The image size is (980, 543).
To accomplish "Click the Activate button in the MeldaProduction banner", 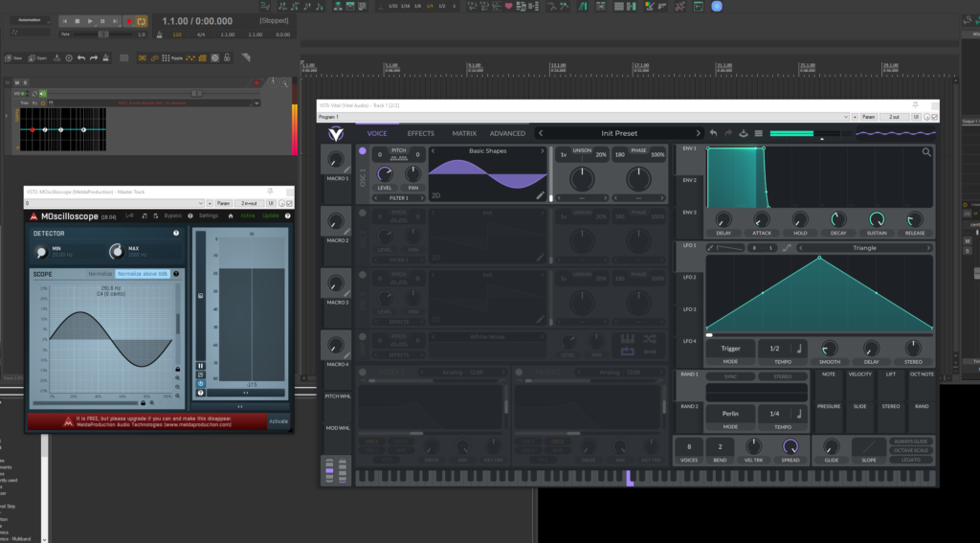I will pos(278,421).
